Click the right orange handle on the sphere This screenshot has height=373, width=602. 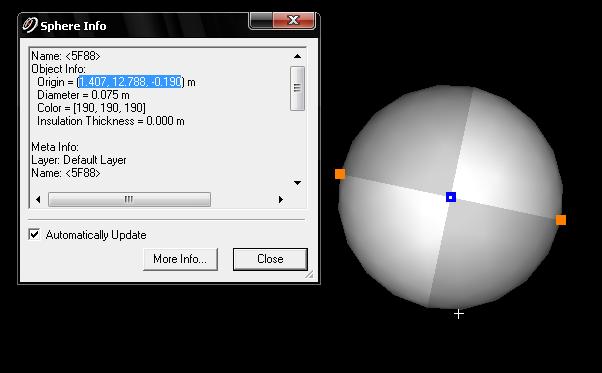[x=561, y=220]
